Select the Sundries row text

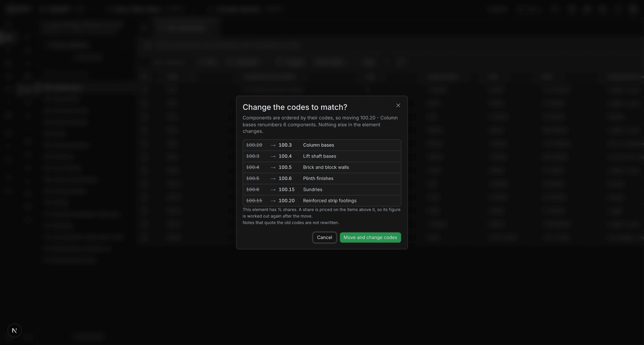tap(312, 190)
